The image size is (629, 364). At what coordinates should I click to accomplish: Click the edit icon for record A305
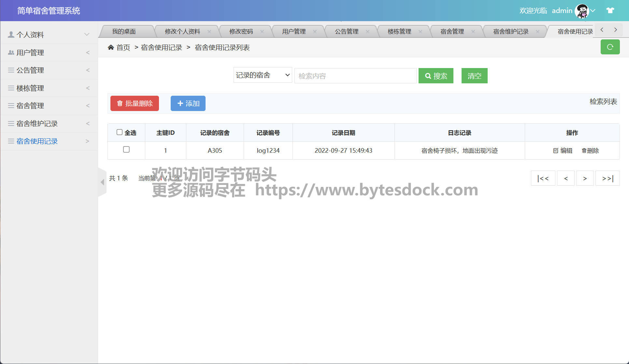pyautogui.click(x=556, y=150)
